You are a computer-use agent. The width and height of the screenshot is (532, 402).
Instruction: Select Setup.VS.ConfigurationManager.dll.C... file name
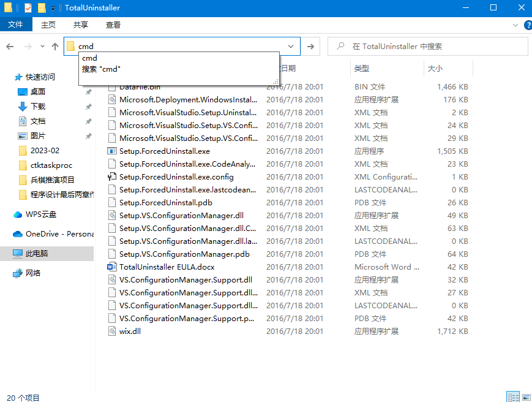tap(187, 228)
